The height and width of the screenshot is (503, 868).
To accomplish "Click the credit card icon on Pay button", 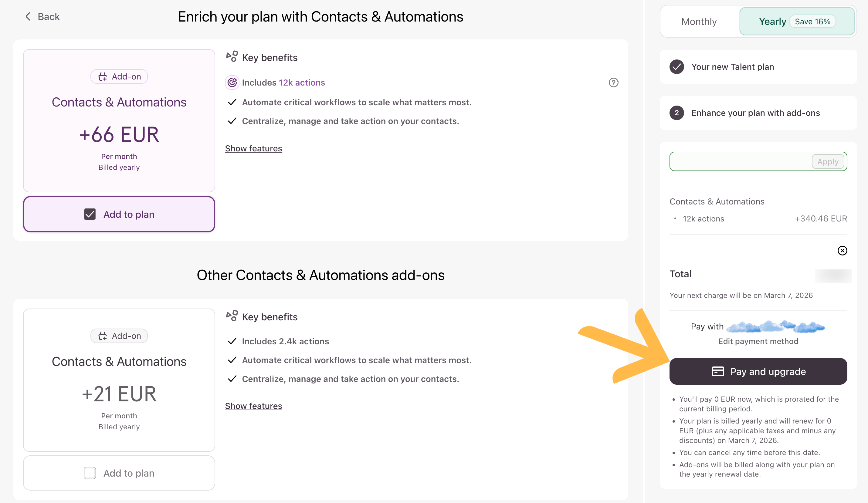I will click(718, 371).
